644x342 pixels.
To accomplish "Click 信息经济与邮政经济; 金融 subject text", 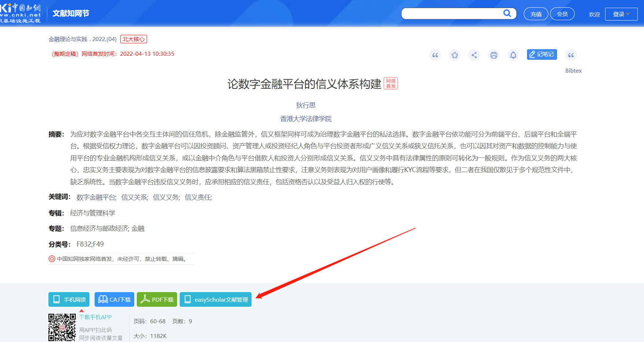I will point(107,229).
